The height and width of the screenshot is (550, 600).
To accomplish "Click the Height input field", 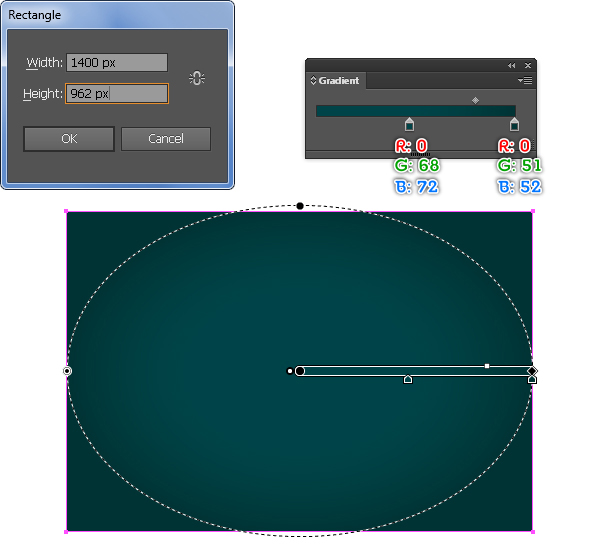I will (117, 93).
